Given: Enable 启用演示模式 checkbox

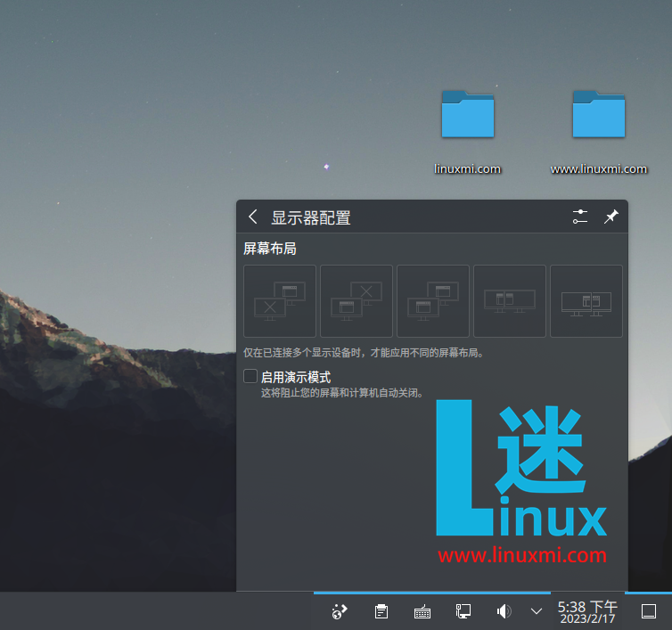Looking at the screenshot, I should [250, 376].
